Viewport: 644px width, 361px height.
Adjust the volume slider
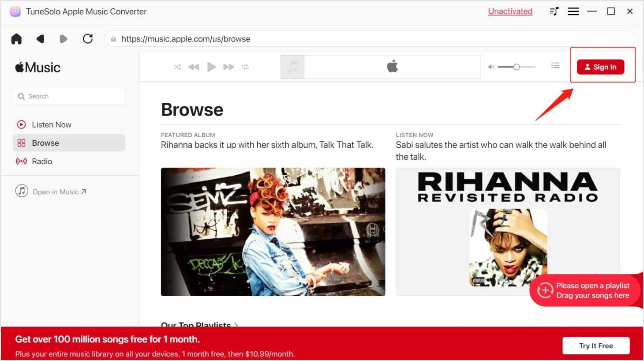517,67
